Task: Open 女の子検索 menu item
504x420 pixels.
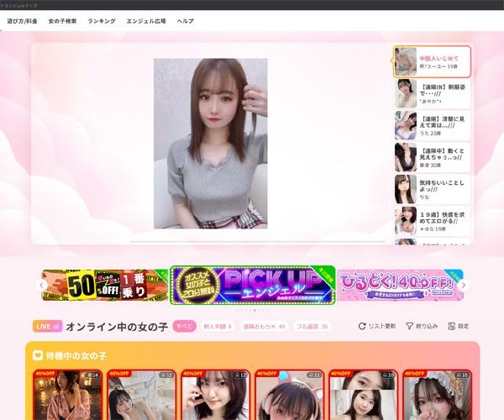Action: [x=62, y=21]
